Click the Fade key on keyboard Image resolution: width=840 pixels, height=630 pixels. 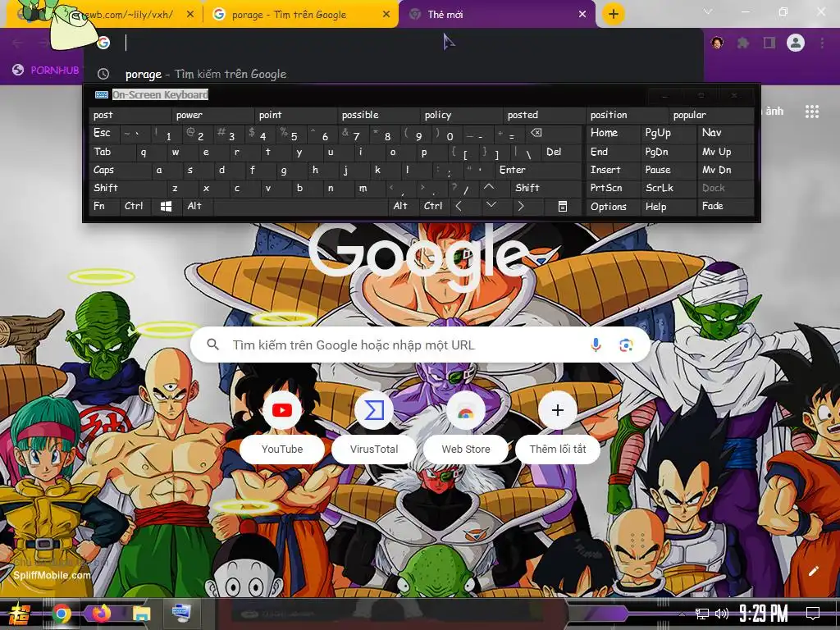[725, 206]
